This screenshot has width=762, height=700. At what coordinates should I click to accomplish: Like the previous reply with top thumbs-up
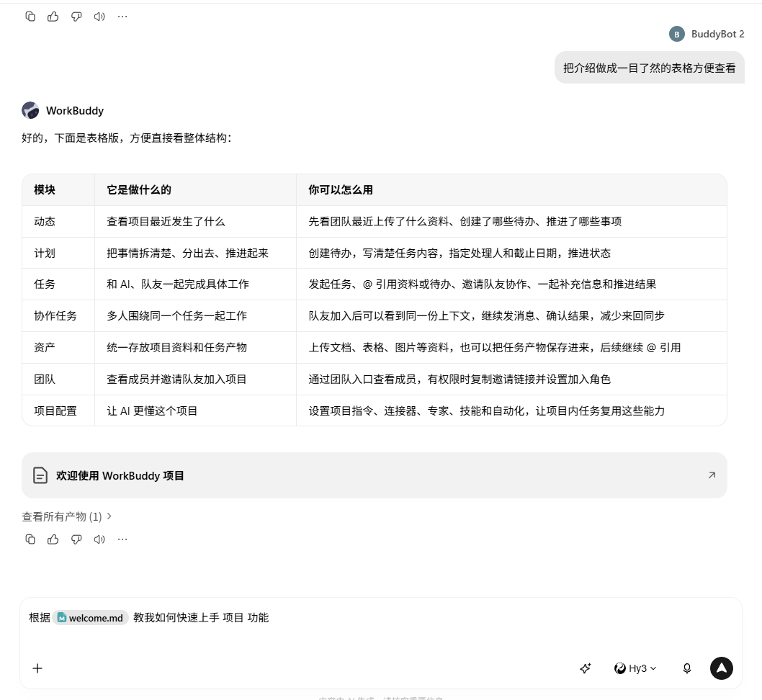point(53,17)
